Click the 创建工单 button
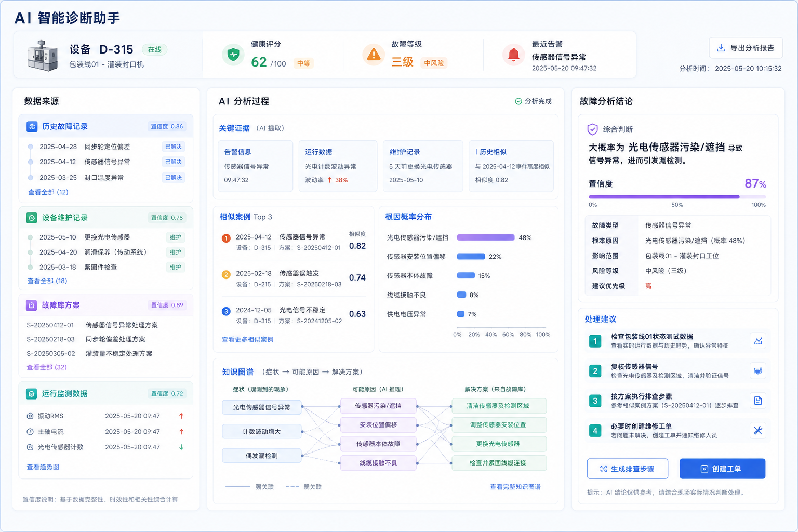This screenshot has width=798, height=532. [722, 469]
